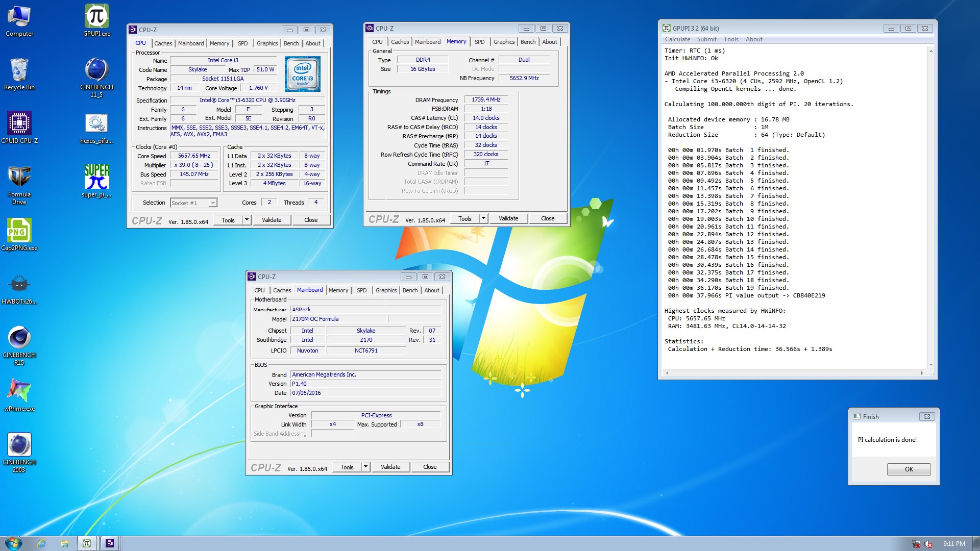Click the taskbar clock 9:11 PM
The image size is (980, 551).
point(954,544)
